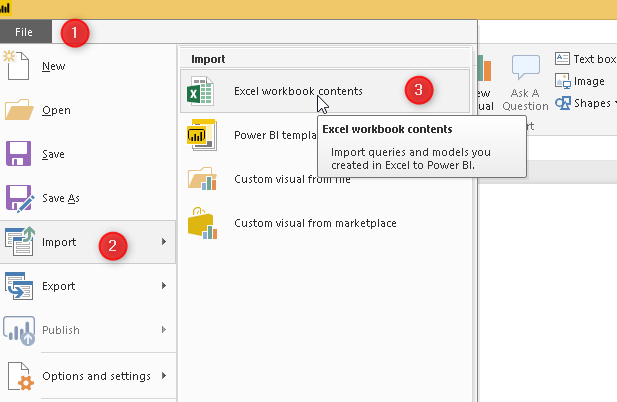Viewport: 617px width, 402px height.
Task: Insert a Text box from ribbon label
Action: pyautogui.click(x=595, y=59)
